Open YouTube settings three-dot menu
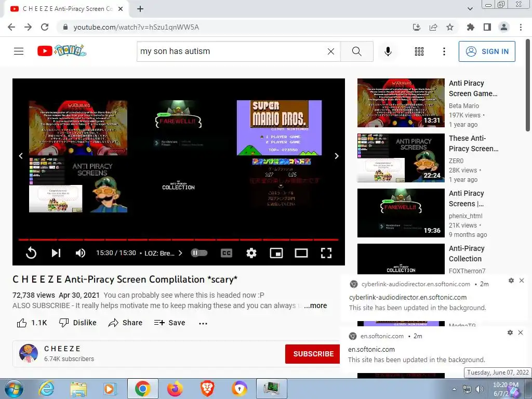The width and height of the screenshot is (532, 399). pos(444,51)
